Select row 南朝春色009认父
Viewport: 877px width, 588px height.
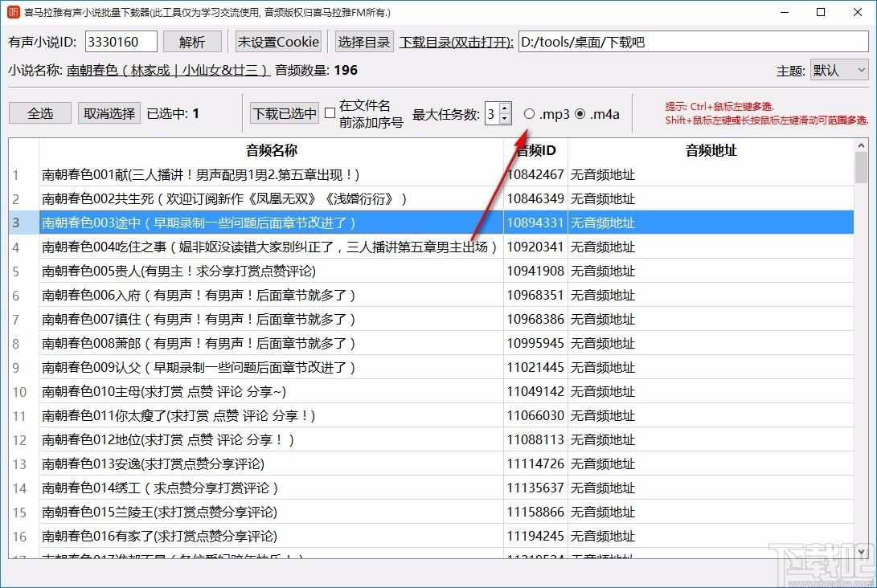point(271,367)
